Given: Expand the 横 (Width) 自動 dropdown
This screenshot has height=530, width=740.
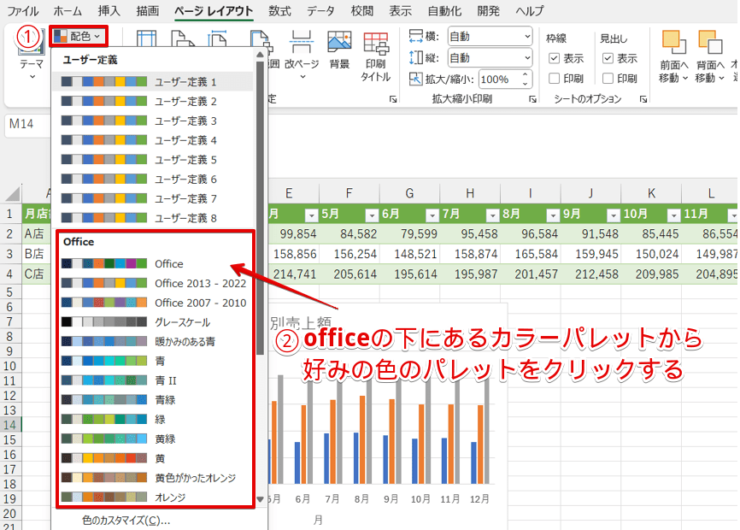Looking at the screenshot, I should point(526,36).
